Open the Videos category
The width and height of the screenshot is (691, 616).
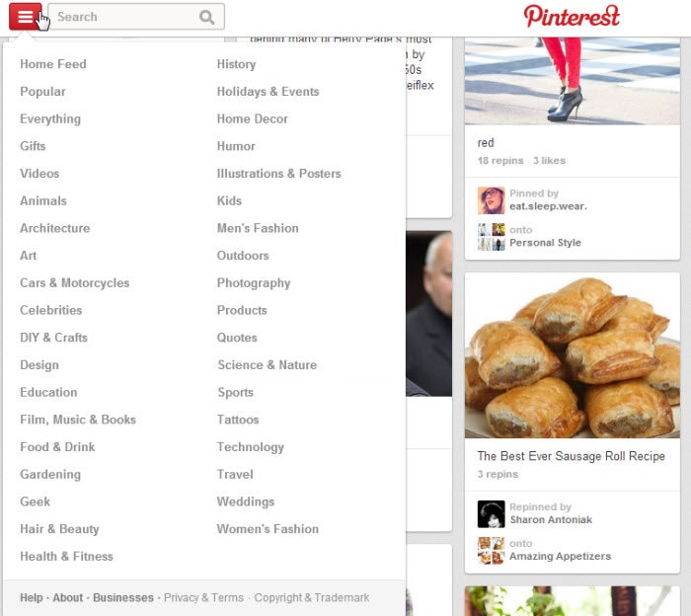(x=39, y=174)
